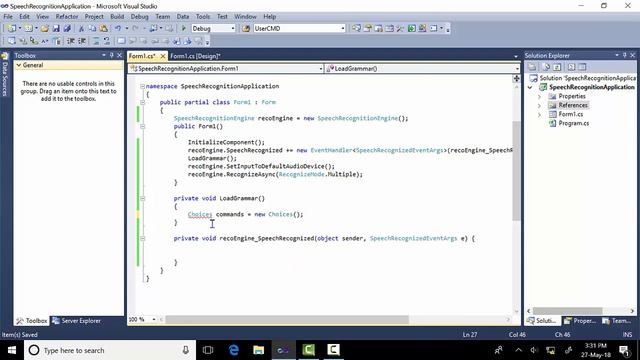This screenshot has height=360, width=640.
Task: Open the Properties Window toolbar icon
Action: coord(367,29)
